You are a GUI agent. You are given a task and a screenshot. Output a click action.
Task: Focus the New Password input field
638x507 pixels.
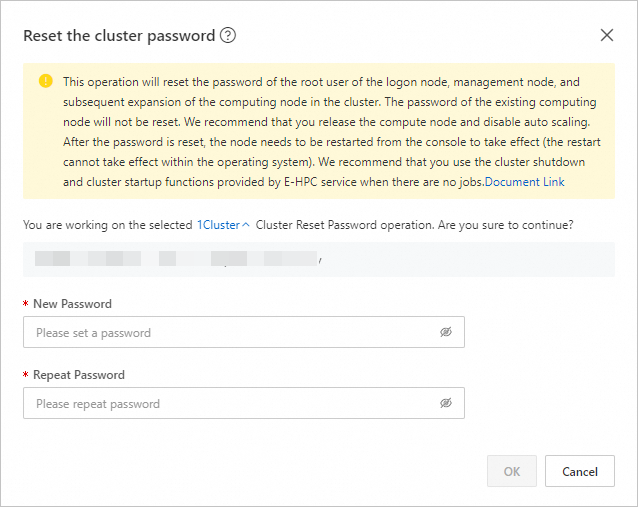230,332
